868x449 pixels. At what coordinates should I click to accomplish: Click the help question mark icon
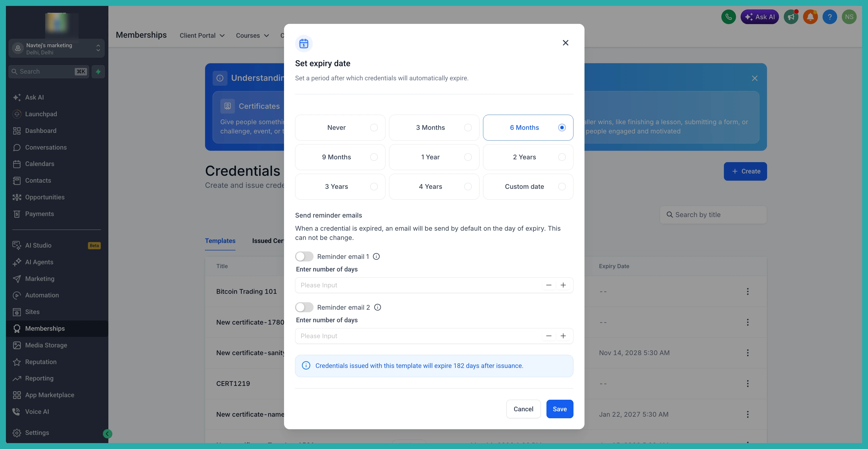829,17
